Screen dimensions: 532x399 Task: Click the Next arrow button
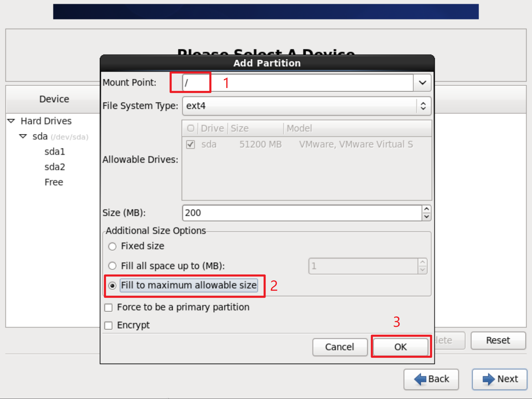point(500,379)
